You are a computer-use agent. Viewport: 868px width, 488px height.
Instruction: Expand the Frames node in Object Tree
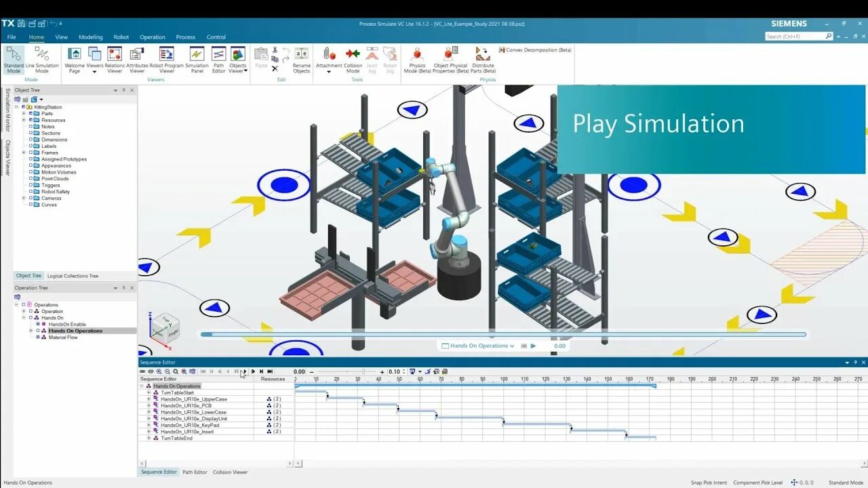24,152
